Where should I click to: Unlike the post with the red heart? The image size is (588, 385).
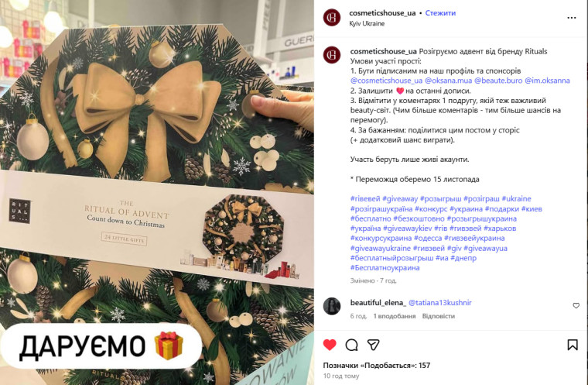pos(330,345)
